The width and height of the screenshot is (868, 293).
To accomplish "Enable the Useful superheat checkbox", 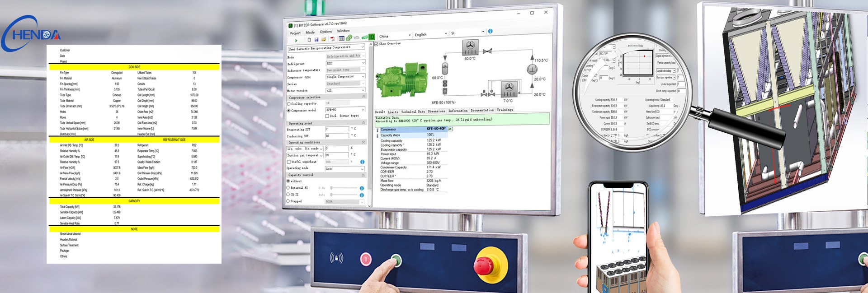I will pos(289,162).
